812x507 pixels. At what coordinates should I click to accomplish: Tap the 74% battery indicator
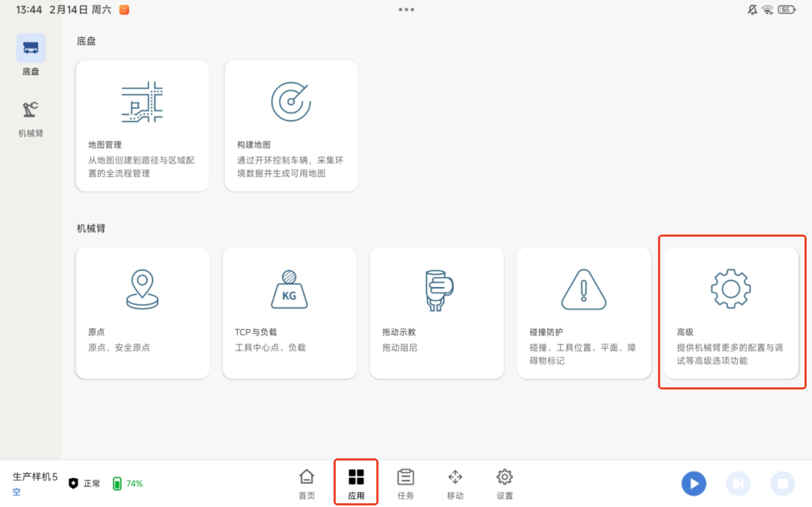coord(128,483)
